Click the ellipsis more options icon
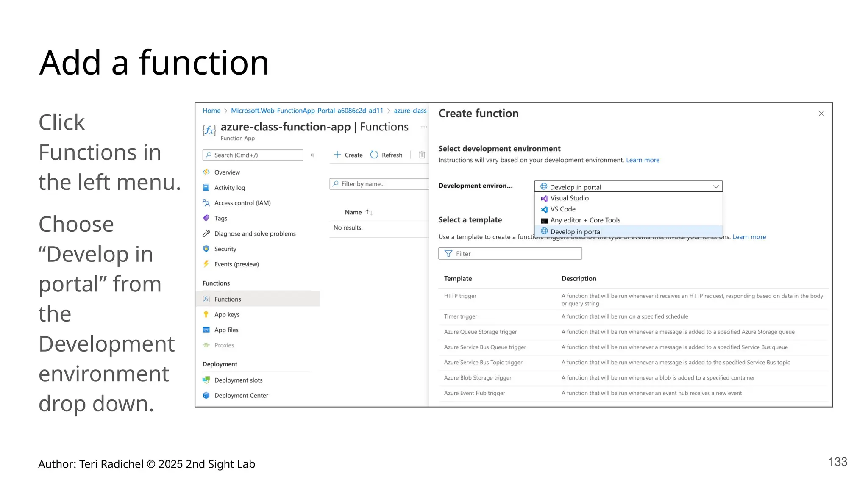The image size is (868, 488). click(x=424, y=127)
